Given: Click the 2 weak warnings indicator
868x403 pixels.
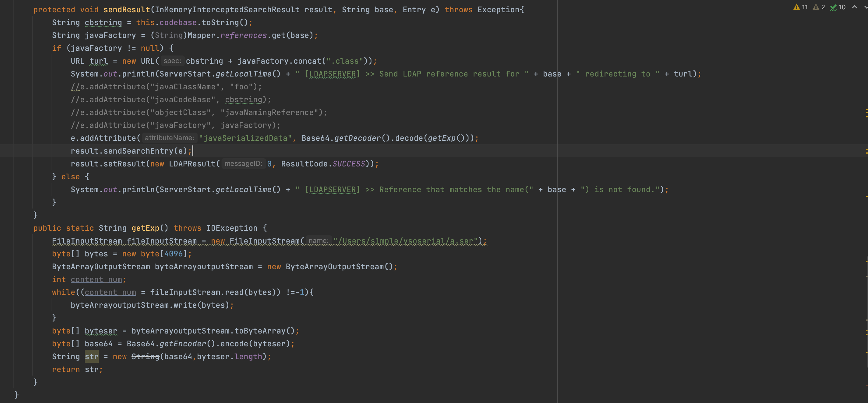Looking at the screenshot, I should (x=819, y=7).
